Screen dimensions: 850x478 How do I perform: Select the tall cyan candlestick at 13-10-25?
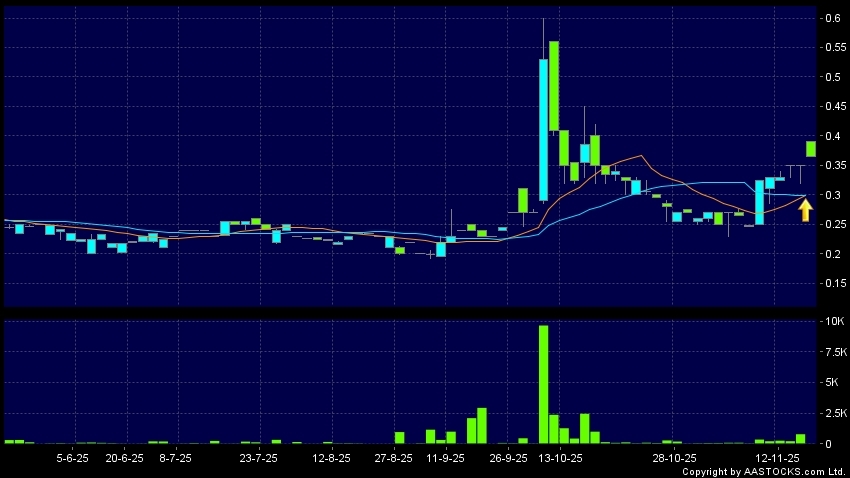(x=543, y=130)
